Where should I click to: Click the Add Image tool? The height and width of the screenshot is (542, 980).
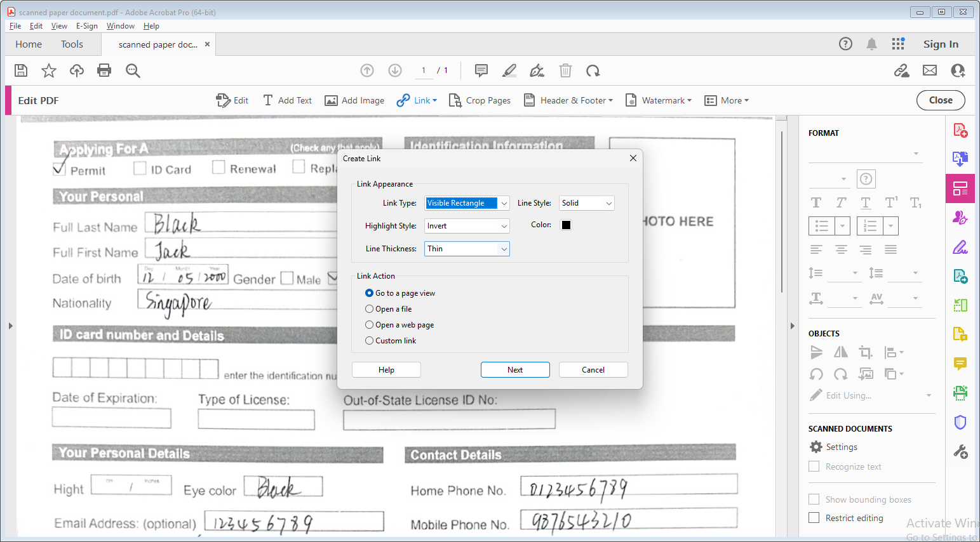pos(354,100)
